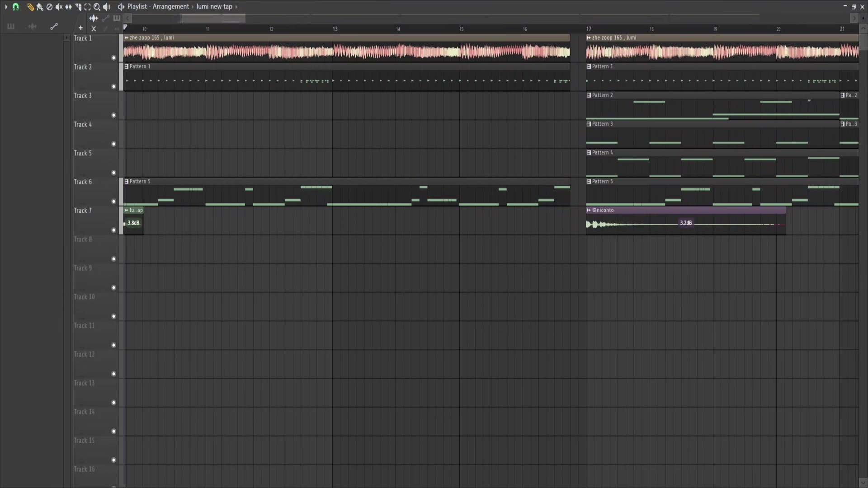The image size is (868, 488).
Task: Click bar 17 on the timeline ruler
Action: (589, 29)
